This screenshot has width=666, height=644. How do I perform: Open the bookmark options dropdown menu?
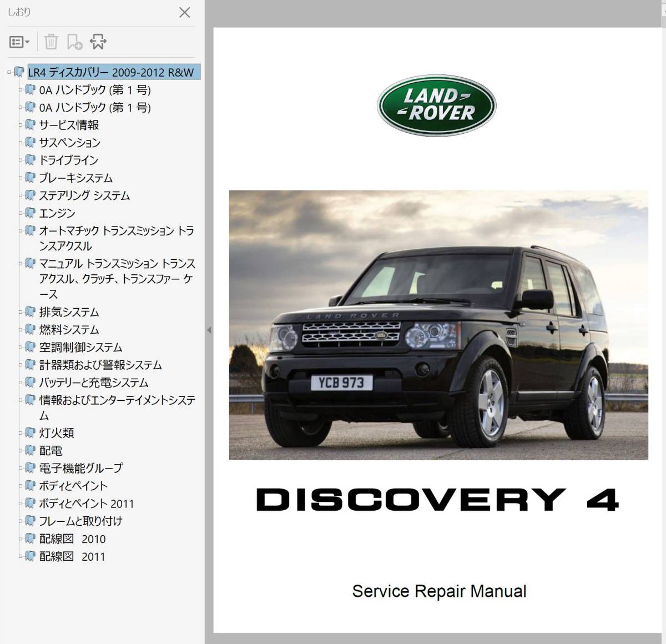click(x=19, y=42)
